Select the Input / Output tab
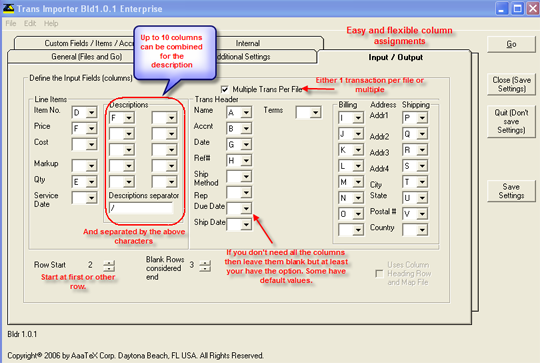The image size is (540, 363). 395,57
